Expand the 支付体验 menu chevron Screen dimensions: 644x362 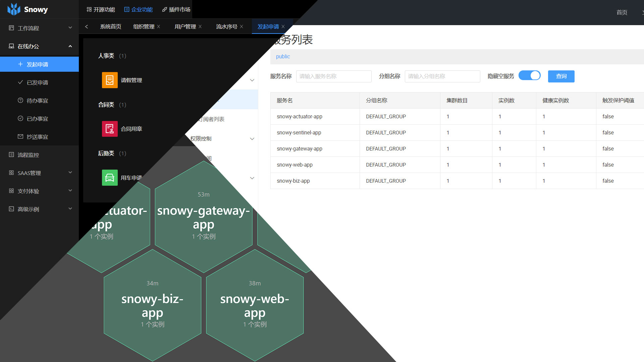point(70,191)
